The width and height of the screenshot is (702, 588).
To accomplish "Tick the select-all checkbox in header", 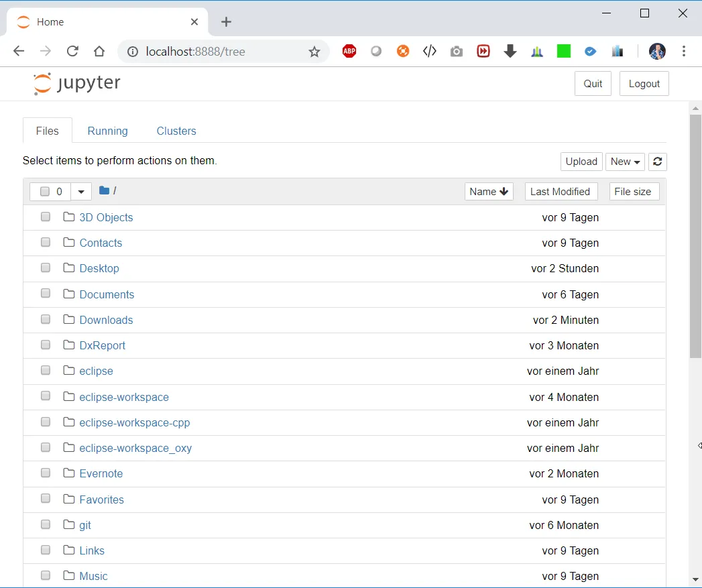I will (45, 192).
